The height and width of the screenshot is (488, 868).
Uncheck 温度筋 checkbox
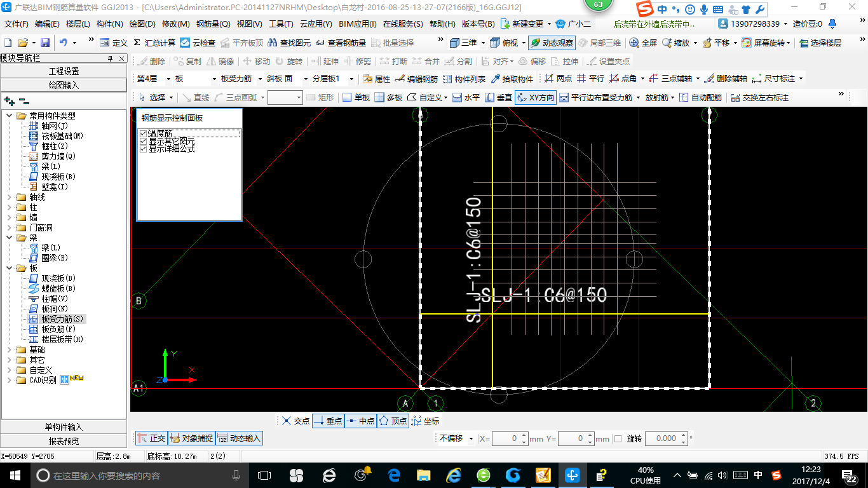(143, 133)
